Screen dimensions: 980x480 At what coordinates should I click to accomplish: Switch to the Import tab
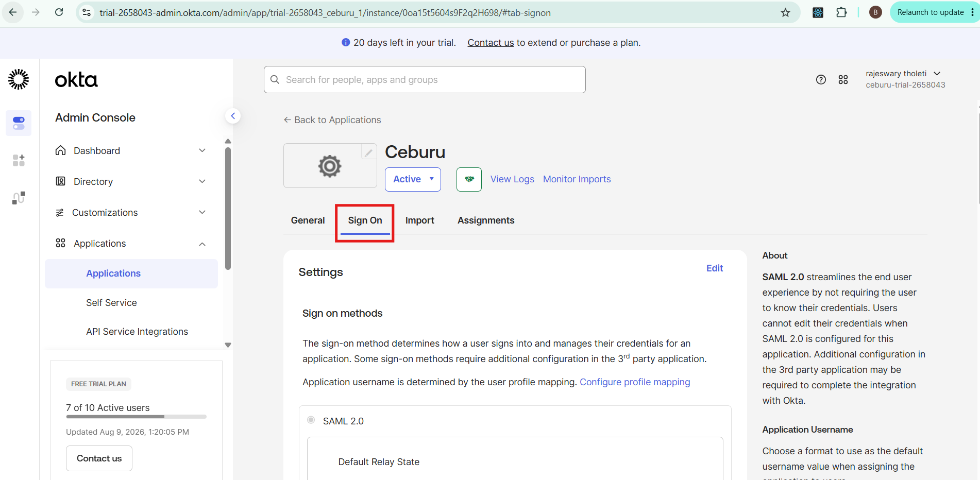[420, 220]
